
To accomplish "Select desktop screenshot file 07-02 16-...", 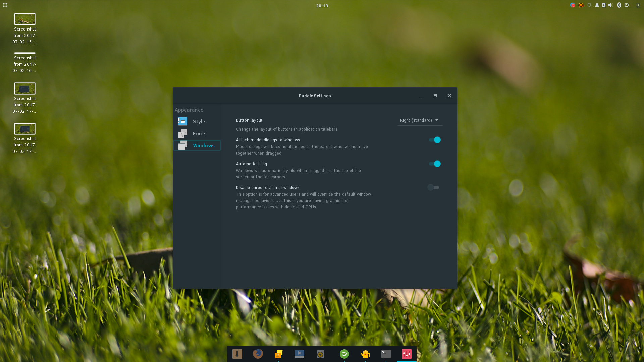I will click(25, 63).
